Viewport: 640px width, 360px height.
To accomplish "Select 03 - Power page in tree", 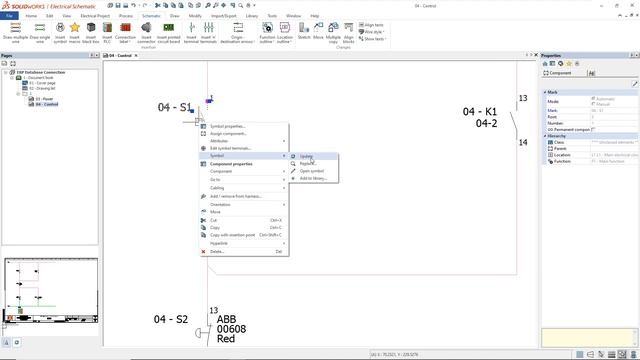I will coord(41,99).
